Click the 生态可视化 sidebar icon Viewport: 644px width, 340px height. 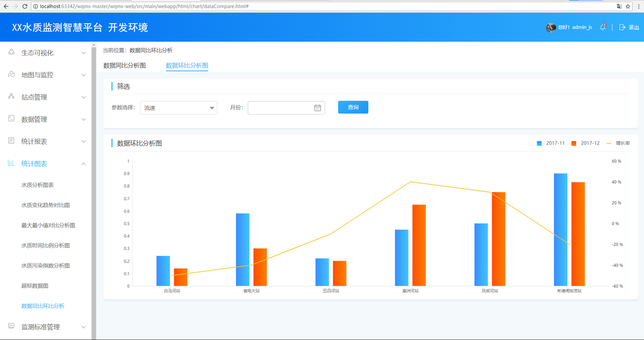(x=11, y=52)
